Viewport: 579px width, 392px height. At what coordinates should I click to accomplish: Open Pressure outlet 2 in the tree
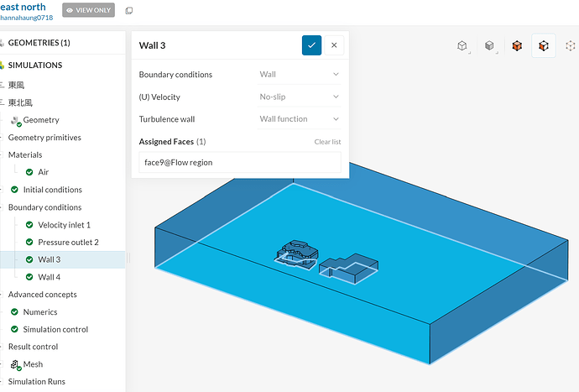(x=68, y=243)
